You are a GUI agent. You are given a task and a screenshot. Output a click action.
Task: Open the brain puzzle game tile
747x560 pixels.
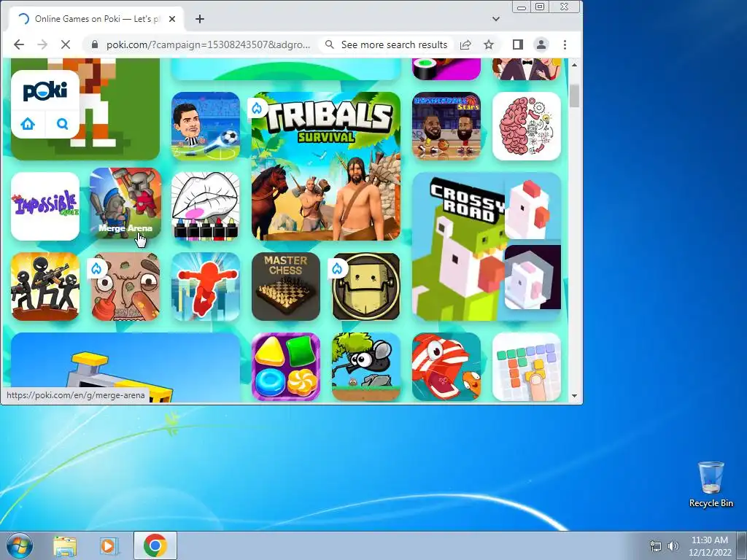pos(527,126)
